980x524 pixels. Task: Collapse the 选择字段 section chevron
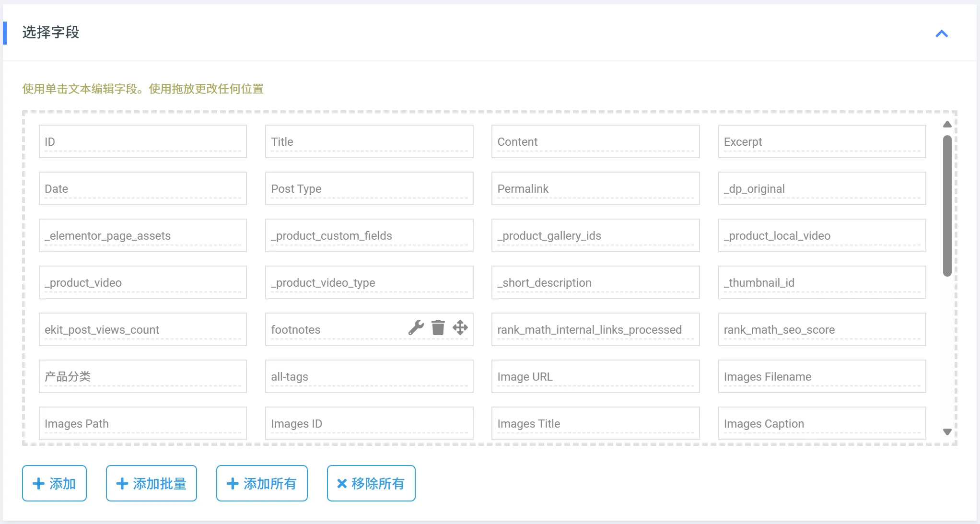pos(942,34)
